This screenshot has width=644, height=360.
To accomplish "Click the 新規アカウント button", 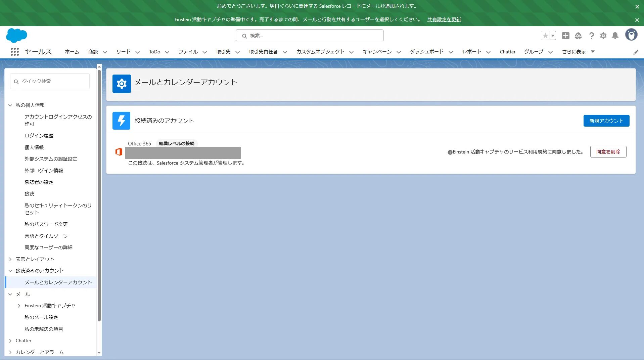I will tap(606, 121).
